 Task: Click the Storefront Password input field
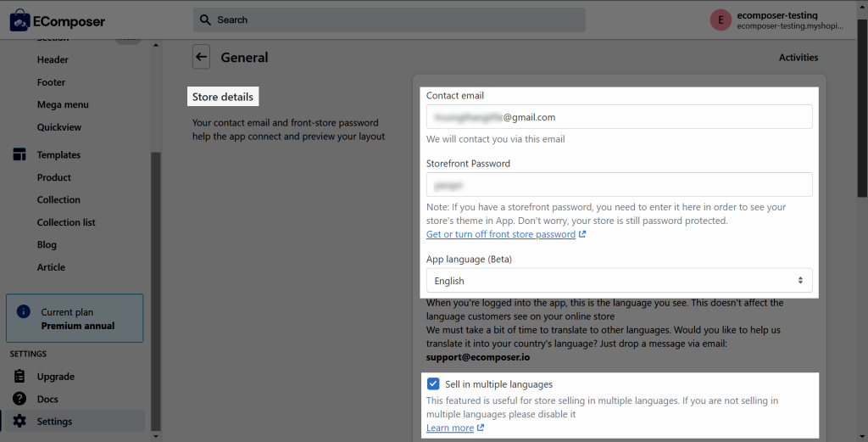pos(619,184)
